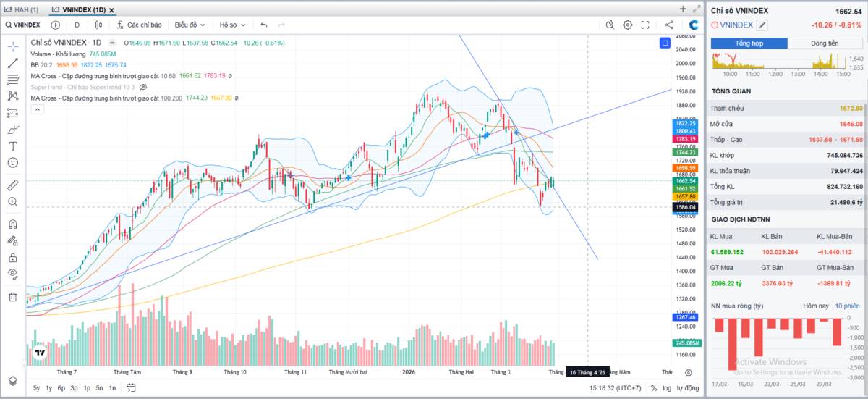This screenshot has width=868, height=399.
Task: Set the chart range to 1y
Action: (48, 388)
